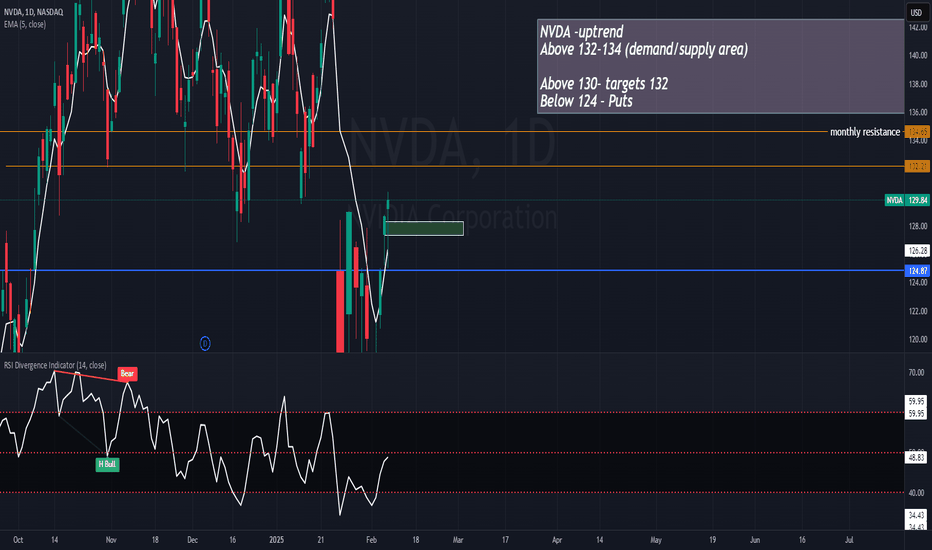Click the 'monthly resistance' line label
Screen dimensions: 932x550
865,132
